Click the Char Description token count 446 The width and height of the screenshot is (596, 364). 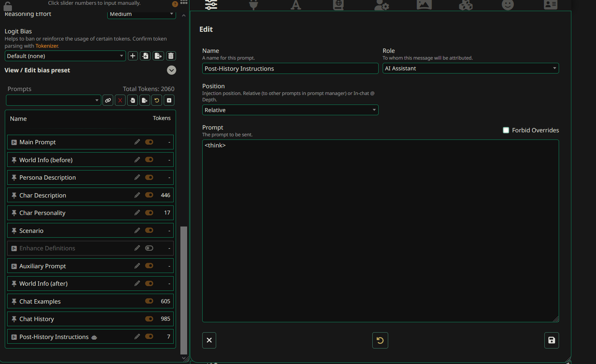pyautogui.click(x=165, y=195)
